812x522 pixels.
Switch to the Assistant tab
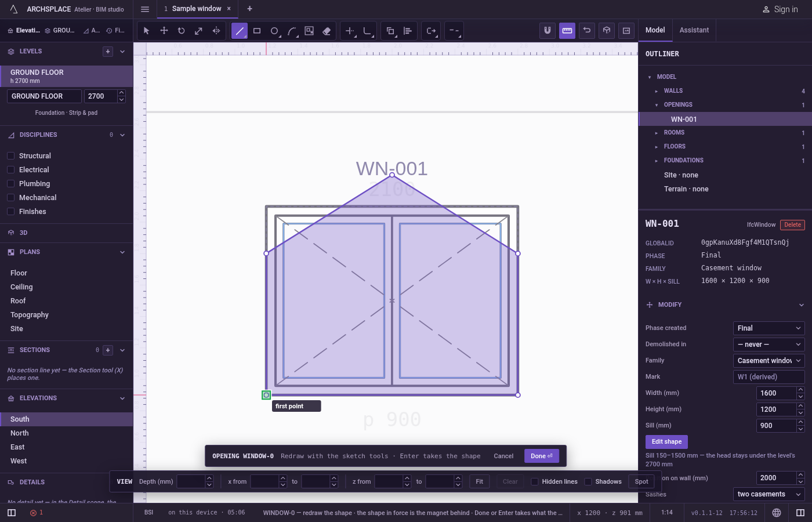pos(694,30)
